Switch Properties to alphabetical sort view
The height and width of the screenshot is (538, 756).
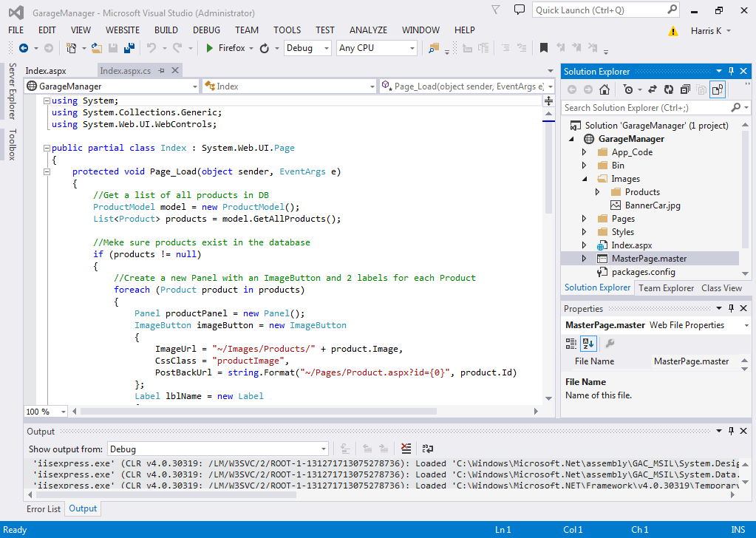[x=588, y=343]
